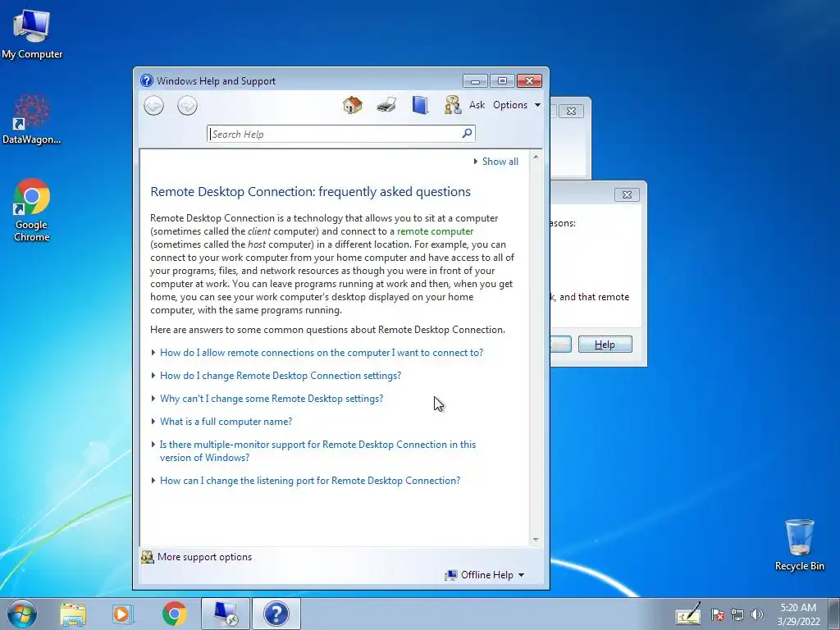
Task: Expand the 'change the listening port' question
Action: [309, 481]
